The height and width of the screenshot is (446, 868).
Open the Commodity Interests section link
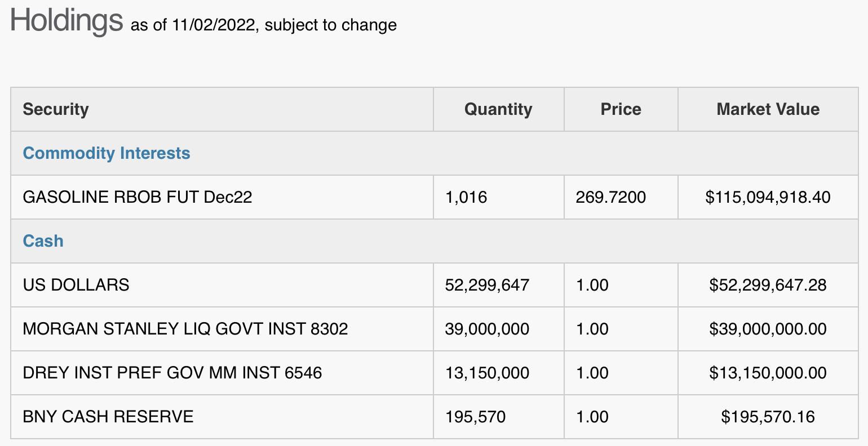coord(107,153)
